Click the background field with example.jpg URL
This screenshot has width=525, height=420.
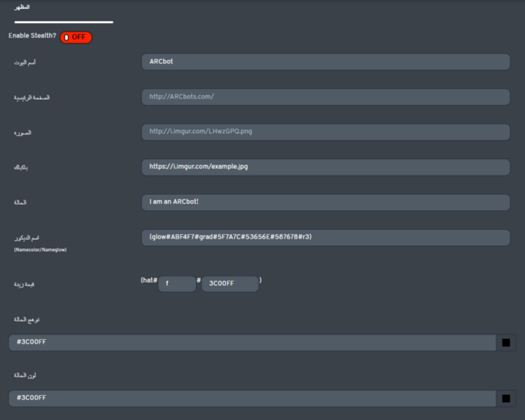coord(325,167)
